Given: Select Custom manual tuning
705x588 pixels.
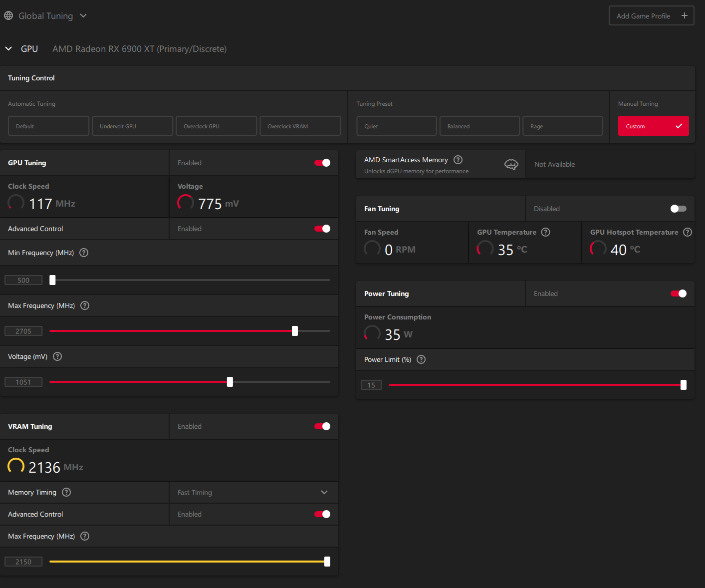Looking at the screenshot, I should (x=653, y=126).
